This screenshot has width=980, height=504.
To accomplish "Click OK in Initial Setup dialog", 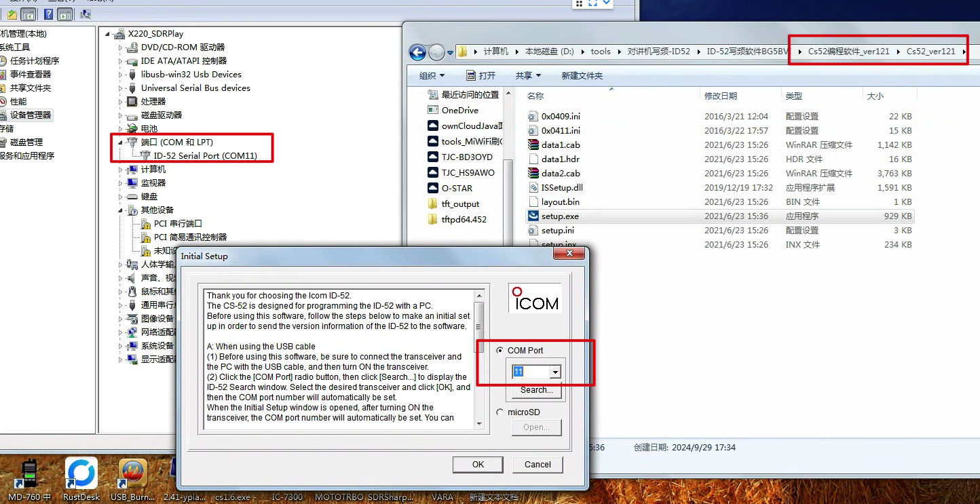I will click(x=478, y=465).
